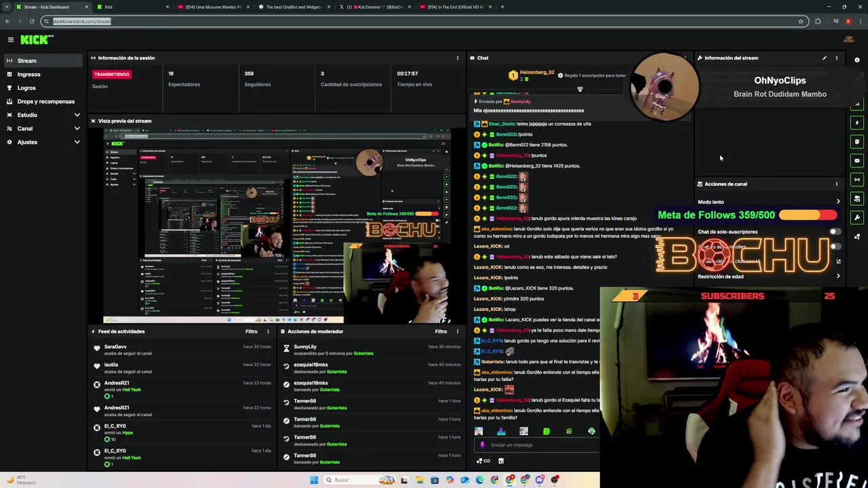
Task: Open the hamburger menu next to Kick logo
Action: click(x=10, y=40)
